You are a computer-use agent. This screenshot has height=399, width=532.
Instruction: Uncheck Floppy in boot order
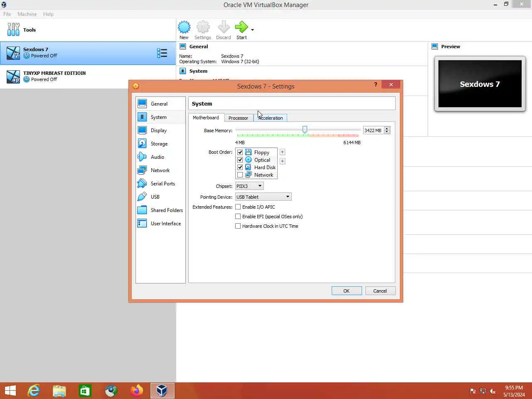[x=240, y=153]
